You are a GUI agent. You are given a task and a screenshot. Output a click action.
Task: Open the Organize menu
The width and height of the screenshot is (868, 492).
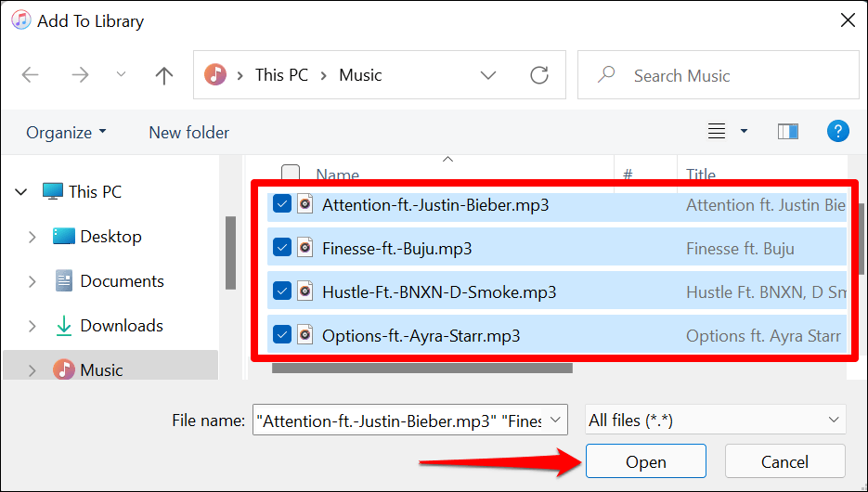[x=66, y=133]
